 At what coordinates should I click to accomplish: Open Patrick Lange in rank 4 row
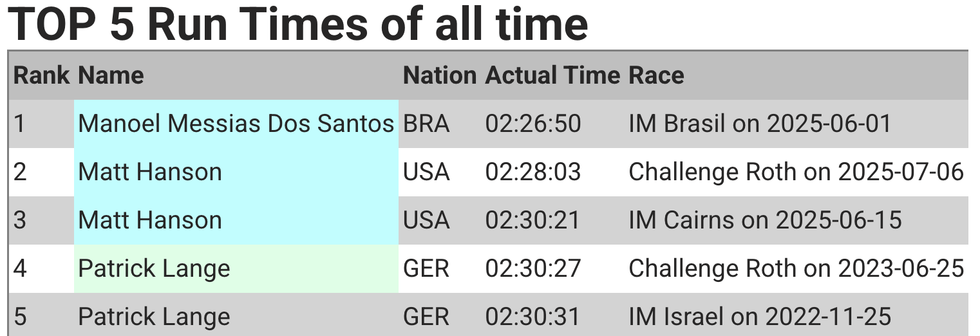[x=154, y=268]
